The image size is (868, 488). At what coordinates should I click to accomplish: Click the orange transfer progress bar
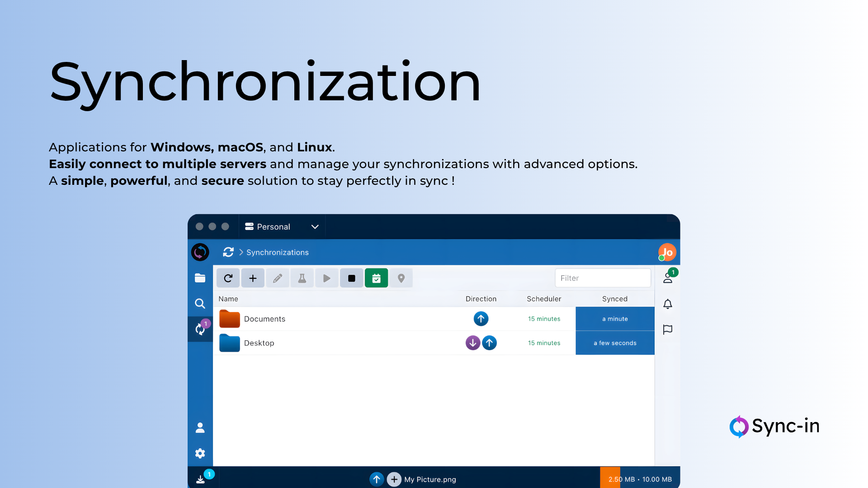(610, 478)
